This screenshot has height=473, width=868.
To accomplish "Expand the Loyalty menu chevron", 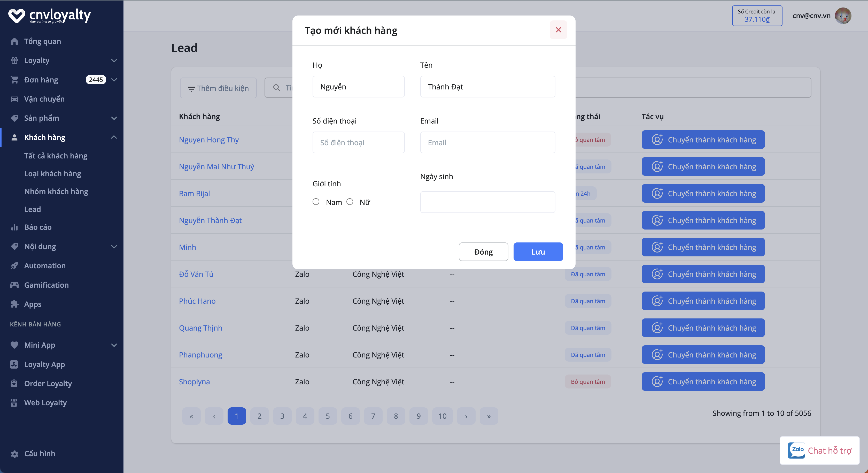I will [114, 61].
